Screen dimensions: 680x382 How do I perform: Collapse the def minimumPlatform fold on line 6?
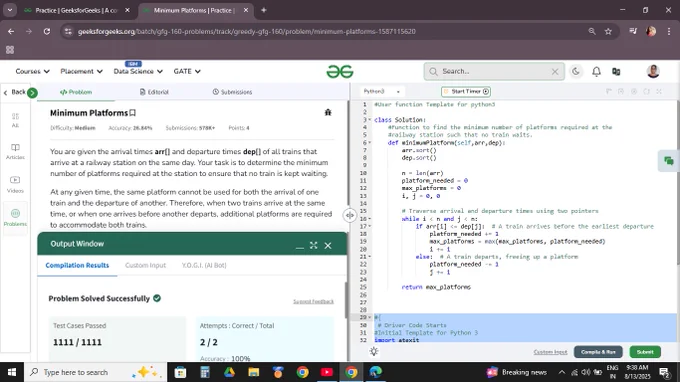tap(370, 143)
